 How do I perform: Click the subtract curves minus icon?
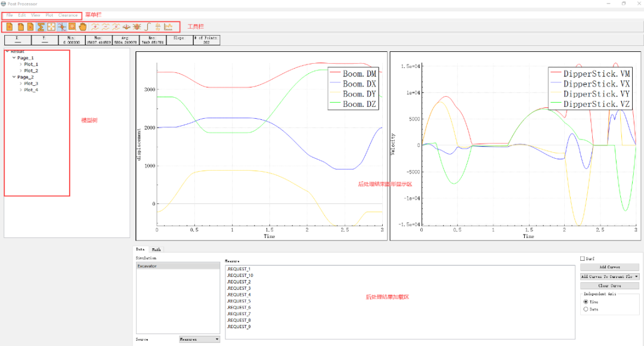coord(106,27)
